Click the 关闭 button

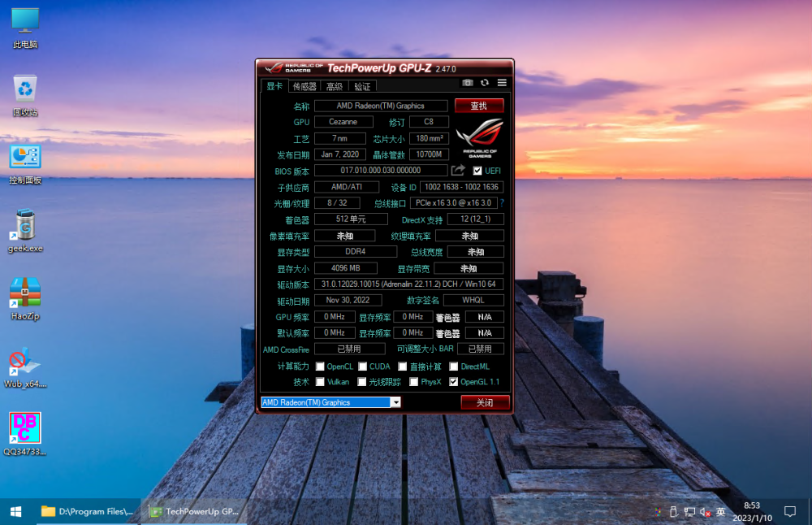(485, 402)
